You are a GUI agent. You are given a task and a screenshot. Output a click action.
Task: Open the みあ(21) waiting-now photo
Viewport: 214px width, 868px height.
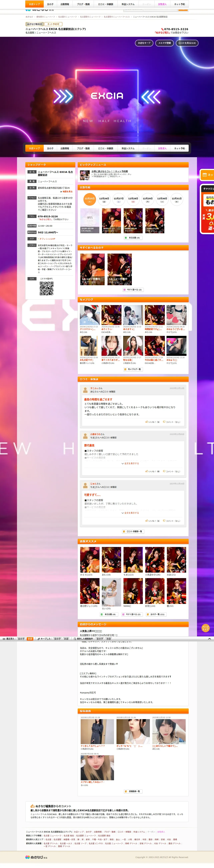(120, 269)
